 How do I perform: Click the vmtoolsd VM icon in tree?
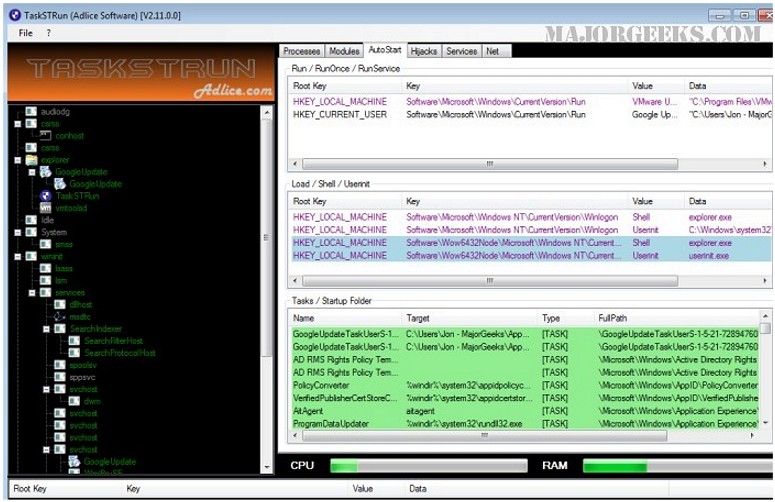pyautogui.click(x=45, y=208)
